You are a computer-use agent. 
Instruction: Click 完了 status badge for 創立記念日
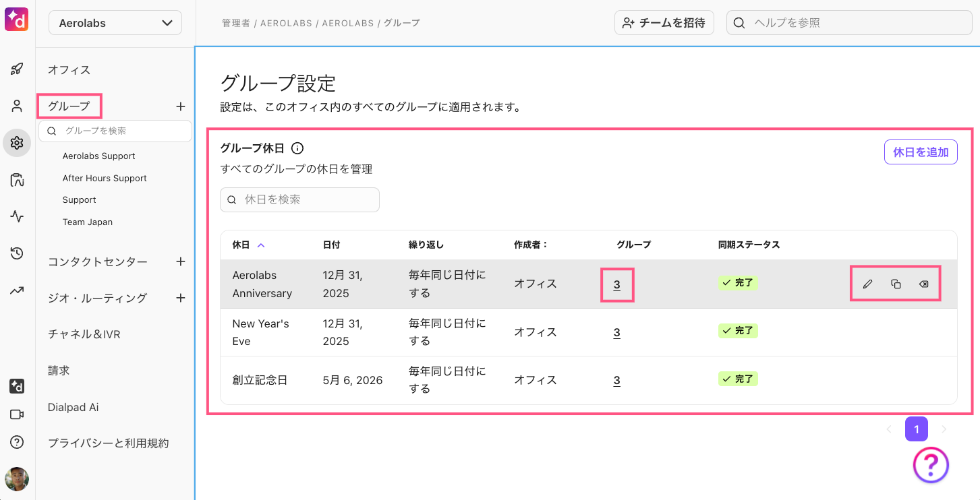pos(738,379)
